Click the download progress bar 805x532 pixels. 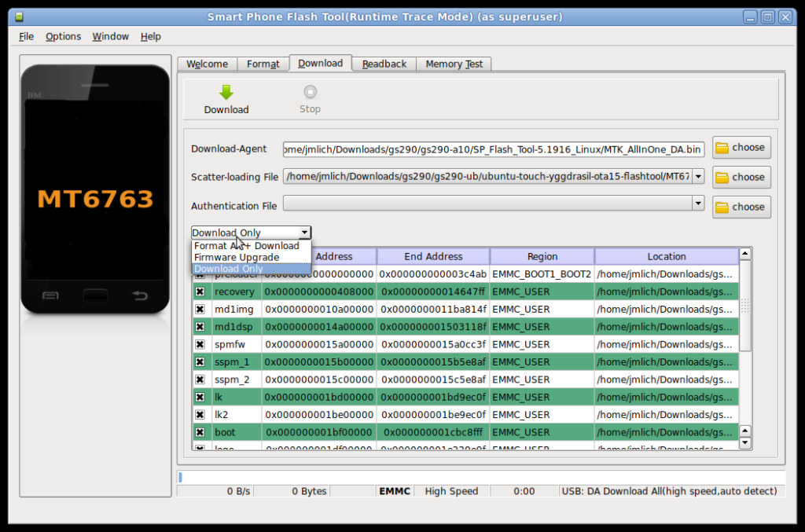481,477
